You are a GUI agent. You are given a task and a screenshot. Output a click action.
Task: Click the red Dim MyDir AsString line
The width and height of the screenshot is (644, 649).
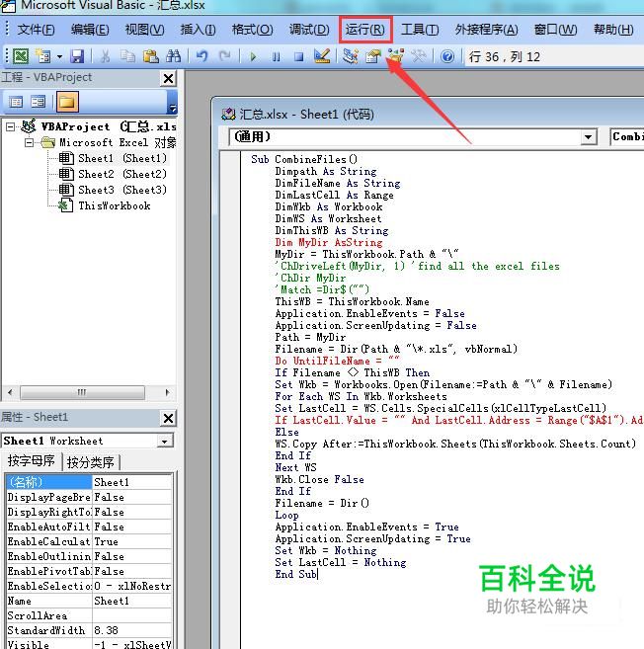pyautogui.click(x=329, y=243)
